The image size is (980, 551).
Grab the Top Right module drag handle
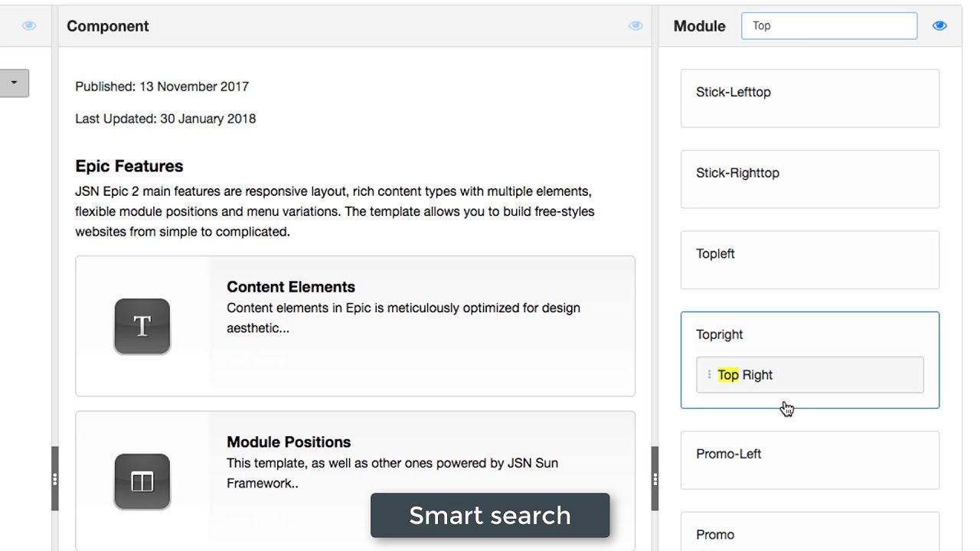(x=709, y=375)
